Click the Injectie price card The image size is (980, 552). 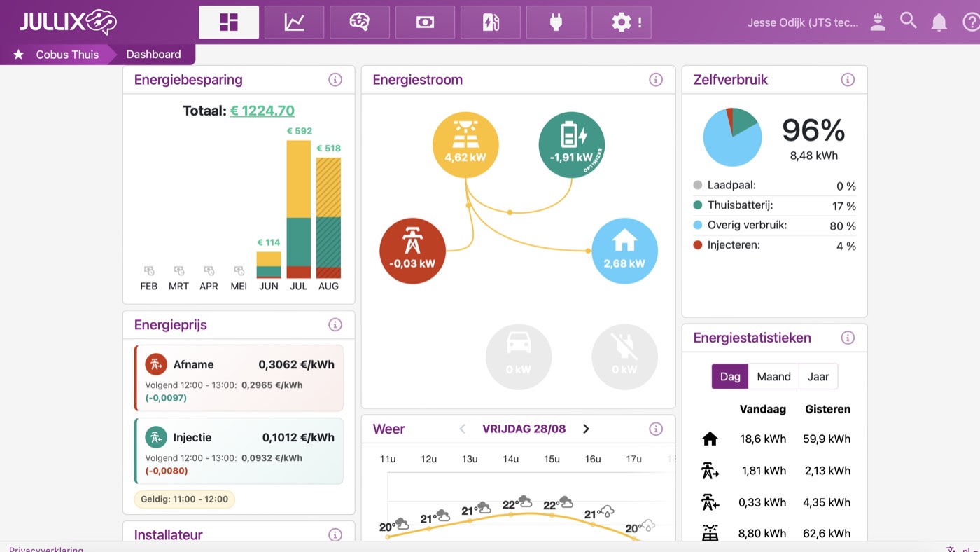pos(239,451)
